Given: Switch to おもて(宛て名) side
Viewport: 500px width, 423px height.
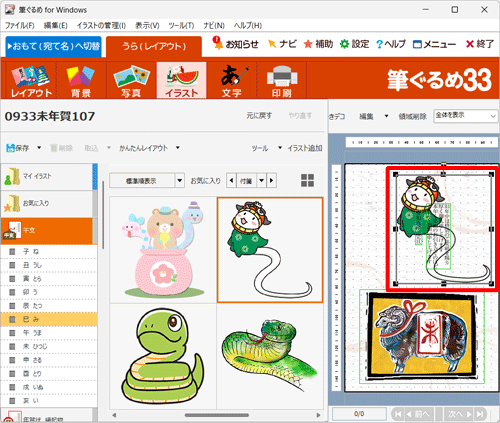Looking at the screenshot, I should 53,46.
